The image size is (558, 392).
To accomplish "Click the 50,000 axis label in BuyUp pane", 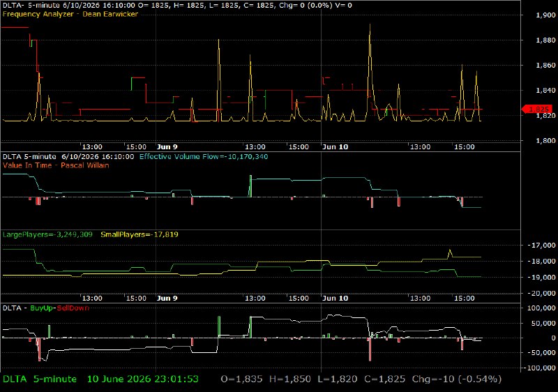I will (543, 323).
